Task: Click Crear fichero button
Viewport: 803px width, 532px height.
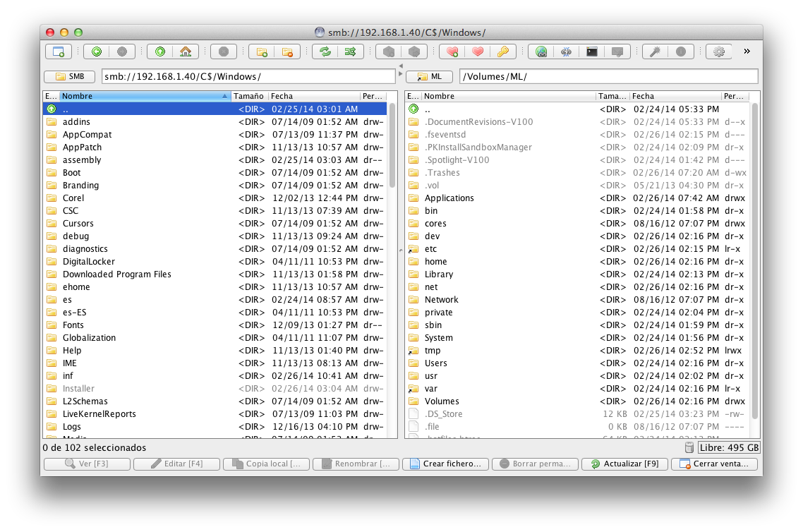Action: [x=445, y=464]
